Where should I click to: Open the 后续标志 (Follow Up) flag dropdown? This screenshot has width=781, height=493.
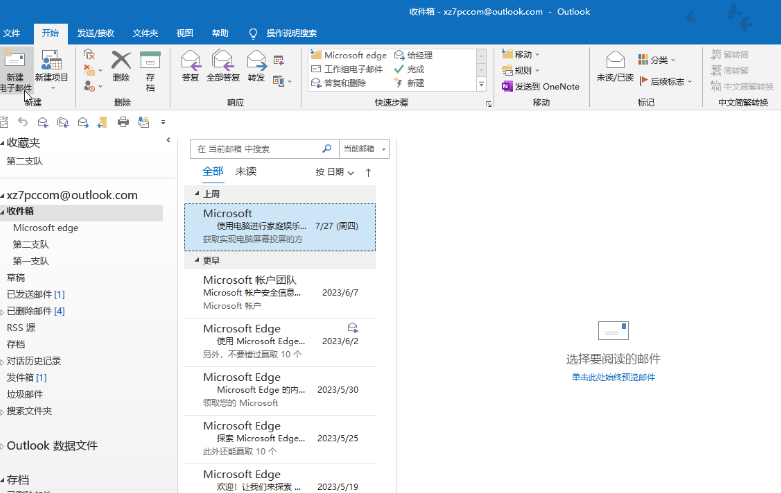point(665,81)
